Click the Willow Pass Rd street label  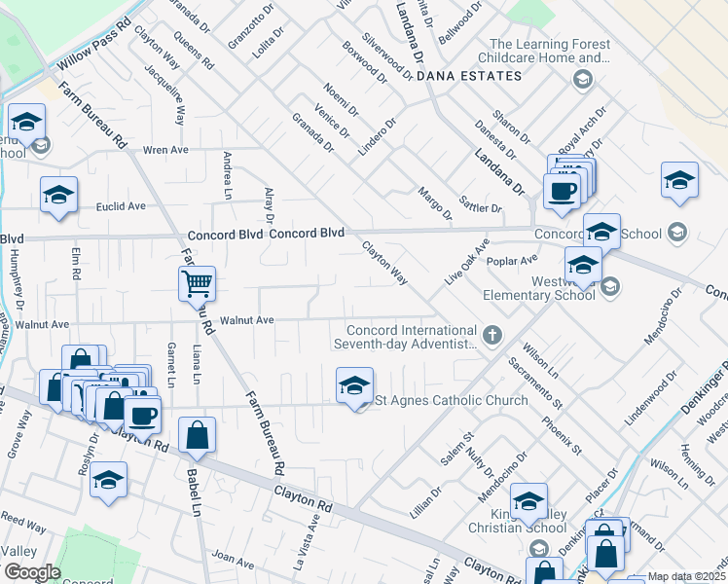(94, 44)
